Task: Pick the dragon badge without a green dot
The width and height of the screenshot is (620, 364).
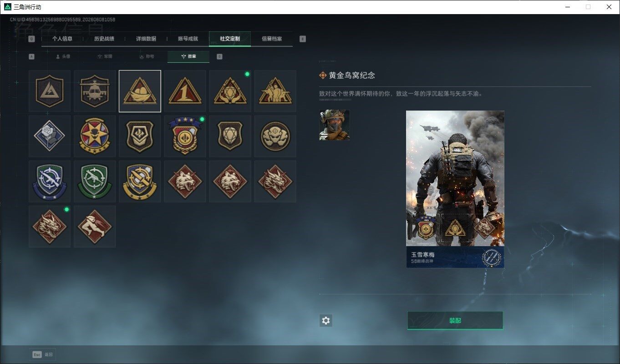Action: (x=275, y=181)
